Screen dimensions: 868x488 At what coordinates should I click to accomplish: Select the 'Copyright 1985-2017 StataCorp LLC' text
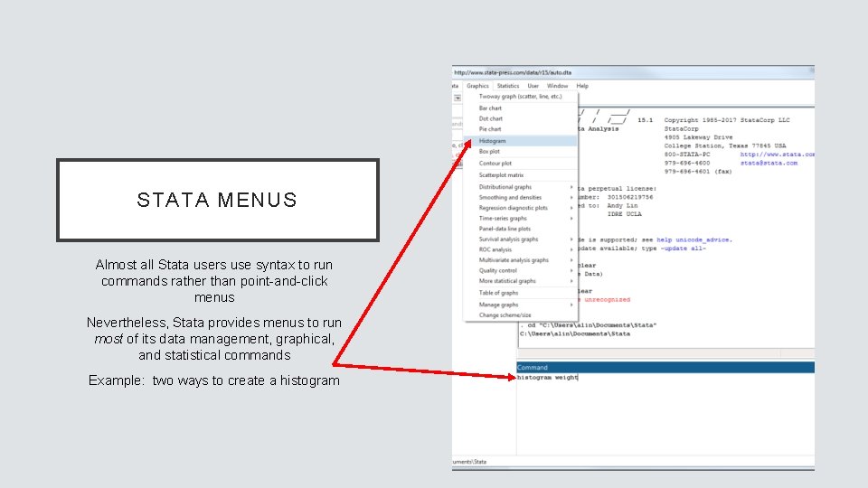[x=727, y=120]
